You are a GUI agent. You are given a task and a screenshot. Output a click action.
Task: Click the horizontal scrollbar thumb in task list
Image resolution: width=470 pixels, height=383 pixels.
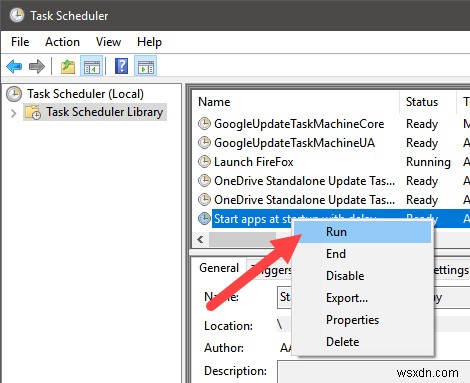click(242, 239)
